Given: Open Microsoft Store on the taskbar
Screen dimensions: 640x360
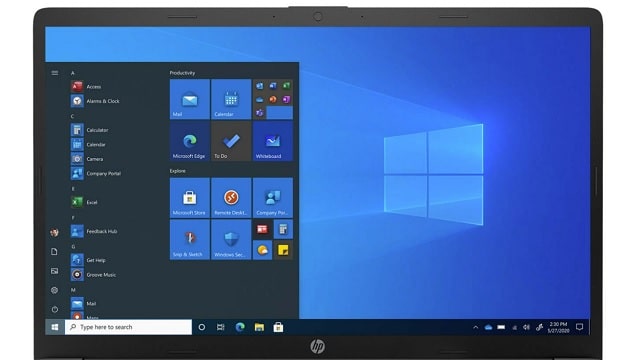Looking at the screenshot, I should point(278,327).
